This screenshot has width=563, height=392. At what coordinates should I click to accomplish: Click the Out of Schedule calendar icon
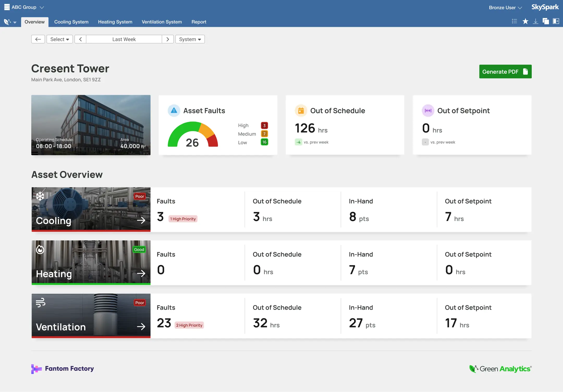301,111
